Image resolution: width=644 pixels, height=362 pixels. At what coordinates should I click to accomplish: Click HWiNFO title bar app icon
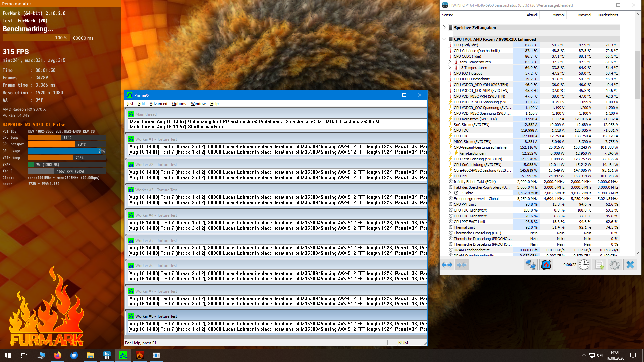pyautogui.click(x=445, y=5)
